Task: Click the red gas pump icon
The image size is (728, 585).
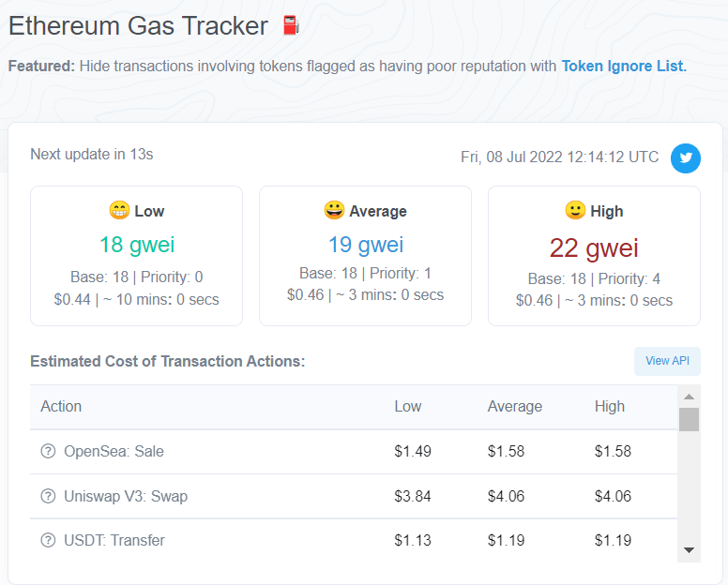Action: (x=291, y=25)
